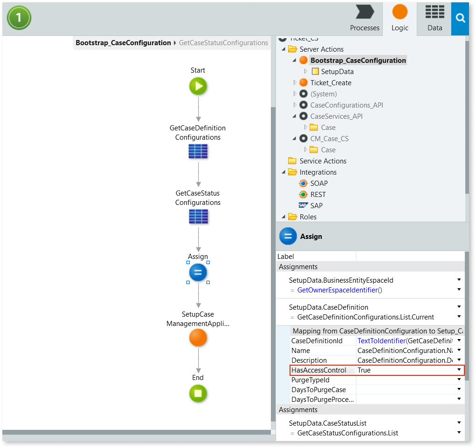This screenshot has height=448, width=476.
Task: Click the Mapping from CaseDefinitionConfiguration header
Action: 378,331
